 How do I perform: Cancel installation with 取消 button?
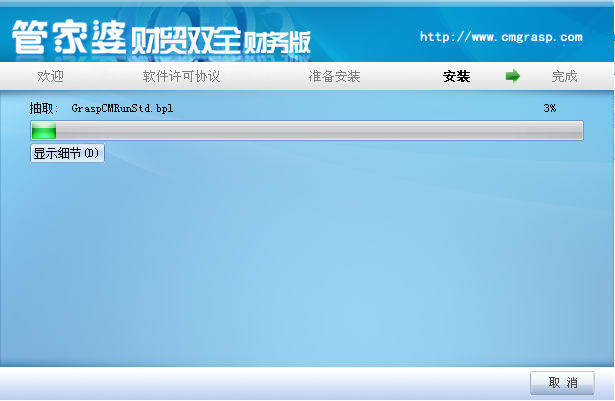click(x=562, y=383)
